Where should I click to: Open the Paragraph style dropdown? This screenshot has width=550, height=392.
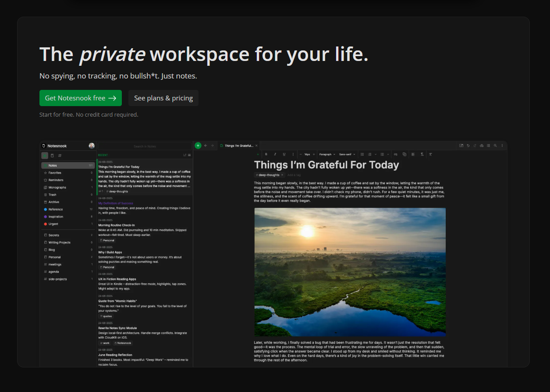point(327,154)
